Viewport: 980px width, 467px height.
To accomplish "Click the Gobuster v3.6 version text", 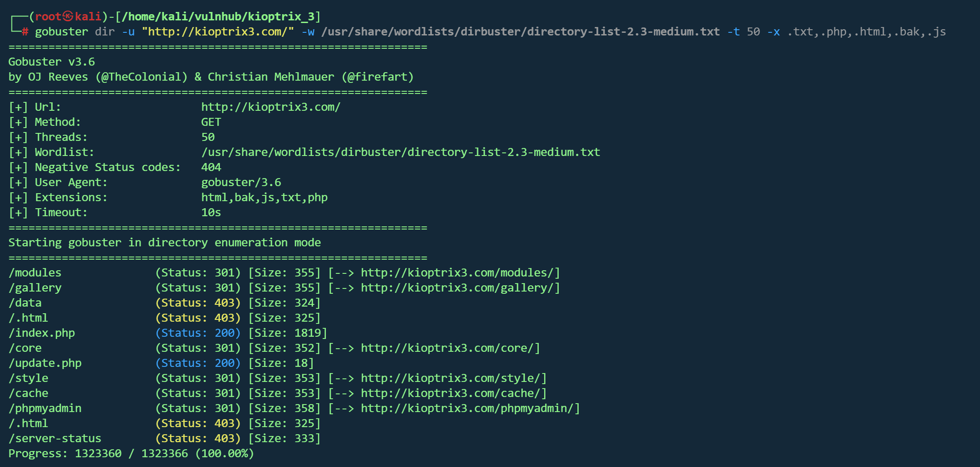I will coord(51,62).
